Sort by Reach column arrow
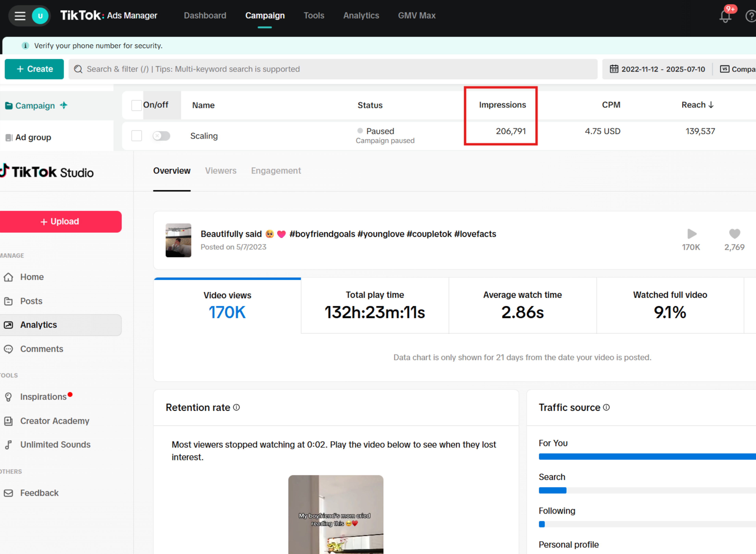The image size is (756, 554). pyautogui.click(x=711, y=105)
